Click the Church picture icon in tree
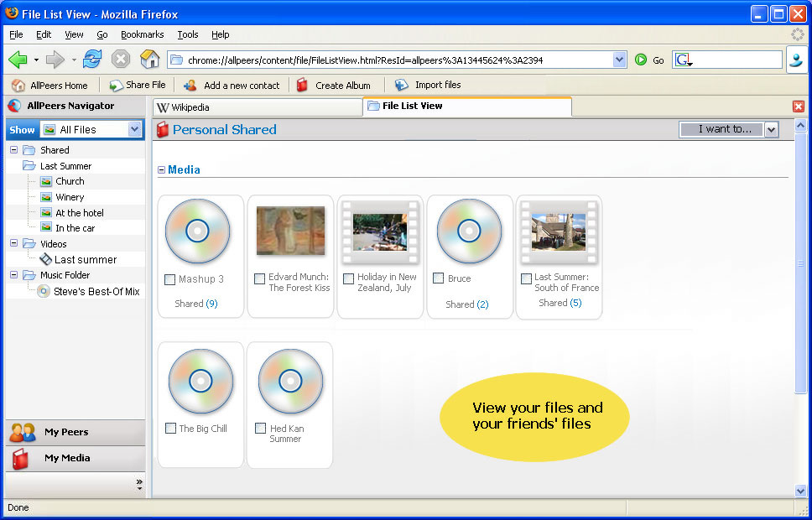Viewport: 812px width, 520px height. click(46, 182)
